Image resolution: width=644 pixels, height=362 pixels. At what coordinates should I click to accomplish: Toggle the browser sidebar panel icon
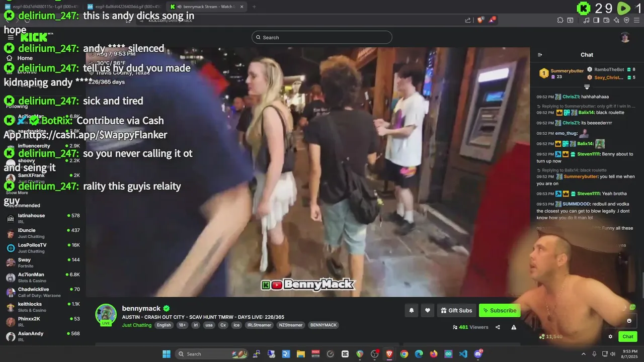596,20
